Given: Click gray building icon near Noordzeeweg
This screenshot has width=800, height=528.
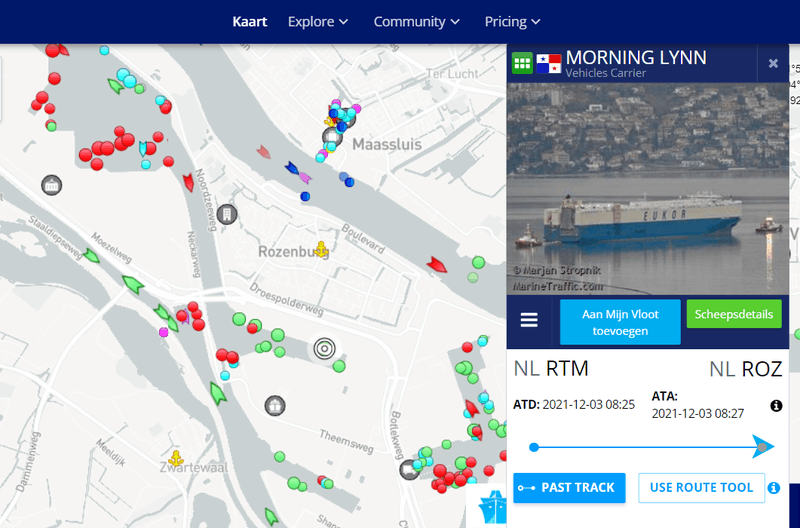Looking at the screenshot, I should point(227,214).
